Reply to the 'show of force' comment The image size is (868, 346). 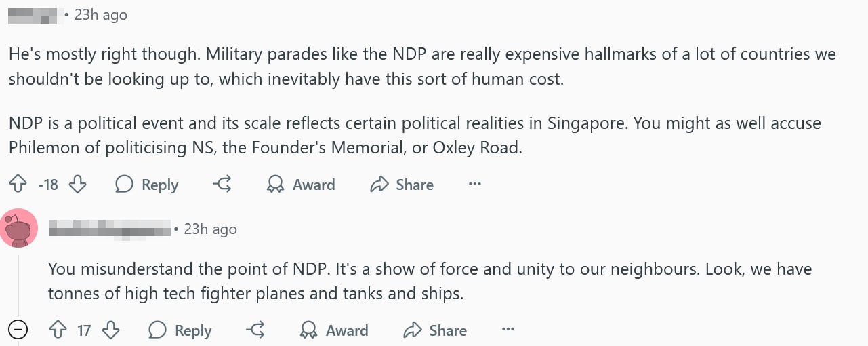tap(180, 330)
